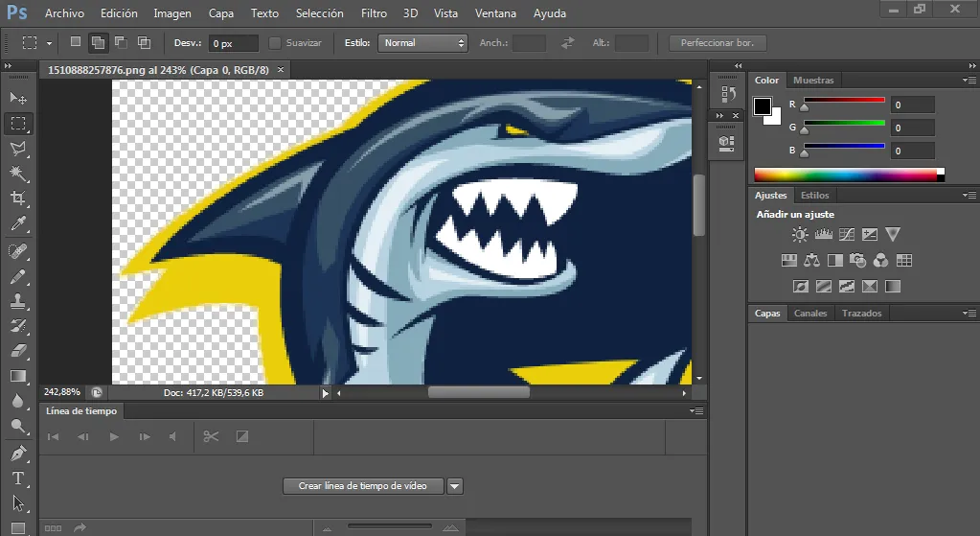The height and width of the screenshot is (536, 980).
Task: Expand the toolbox with double arrows
Action: [x=8, y=65]
